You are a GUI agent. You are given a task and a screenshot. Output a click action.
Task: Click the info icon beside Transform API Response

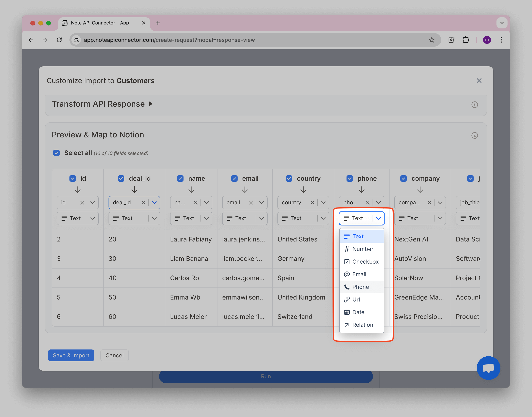[474, 105]
